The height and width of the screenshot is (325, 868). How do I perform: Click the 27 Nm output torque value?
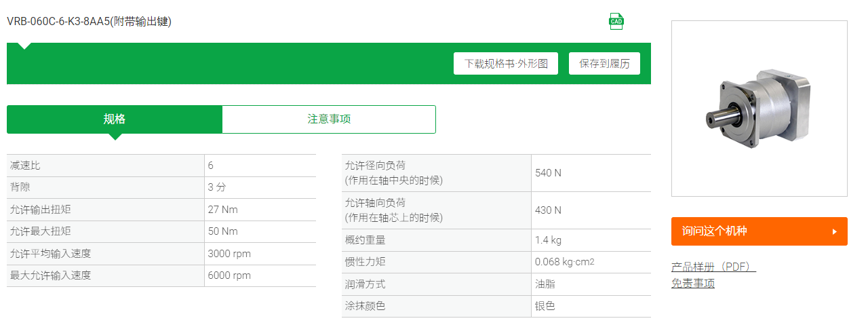point(223,210)
